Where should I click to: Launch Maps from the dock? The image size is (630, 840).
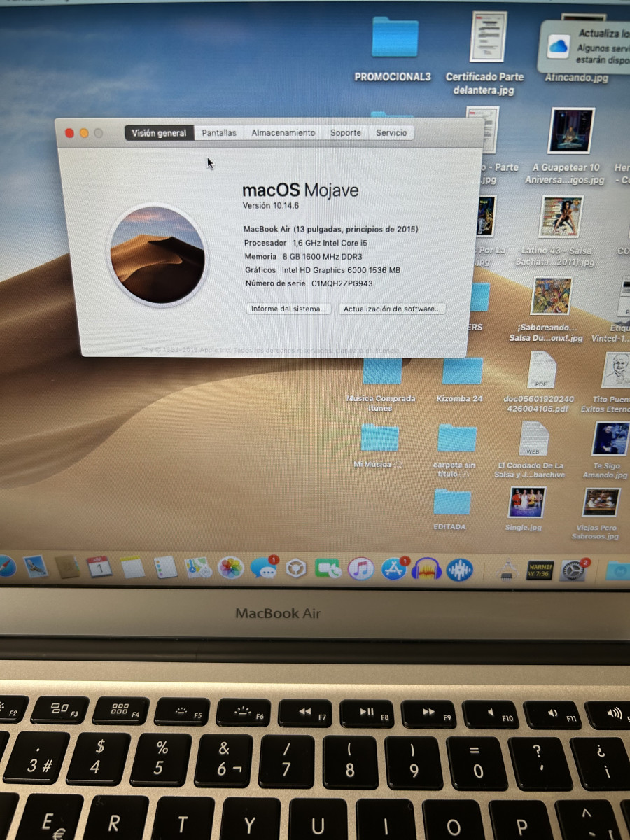click(198, 568)
